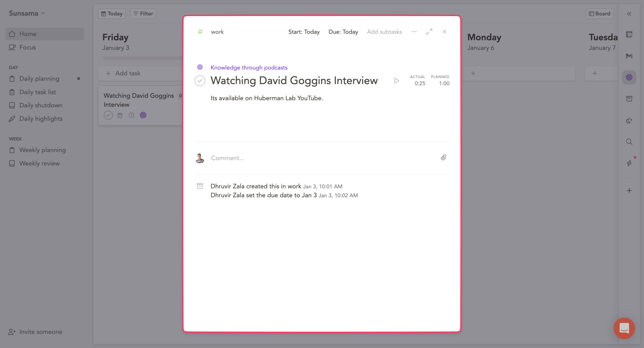Screen dimensions: 644x348
Task: Click the search magnifier icon
Action: pos(629,142)
